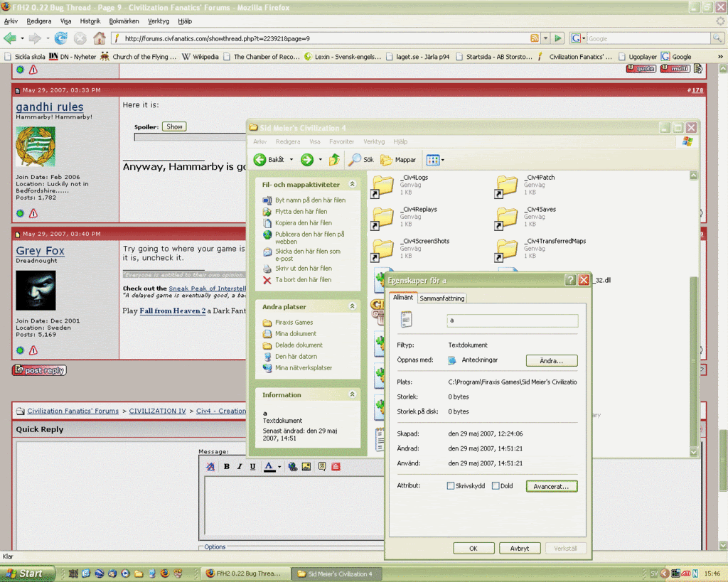Image resolution: width=728 pixels, height=582 pixels.
Task: Click report post icon under Grey Fox
Action: [x=33, y=350]
